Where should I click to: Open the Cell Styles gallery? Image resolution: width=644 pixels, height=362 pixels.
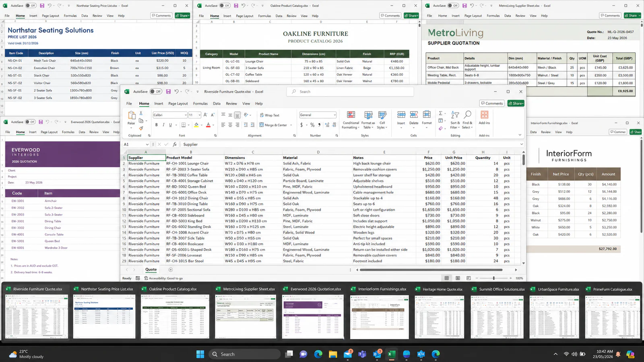[x=382, y=120]
